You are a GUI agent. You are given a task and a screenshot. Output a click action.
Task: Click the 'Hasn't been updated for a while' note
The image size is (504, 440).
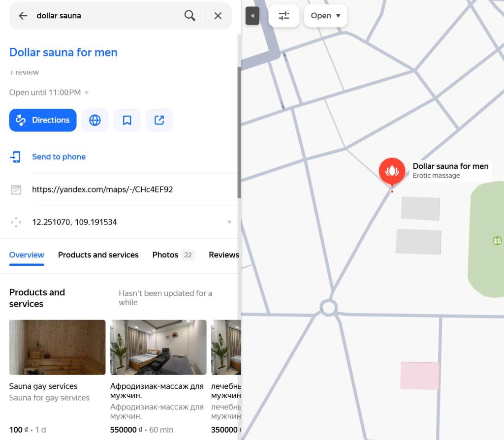tap(165, 298)
